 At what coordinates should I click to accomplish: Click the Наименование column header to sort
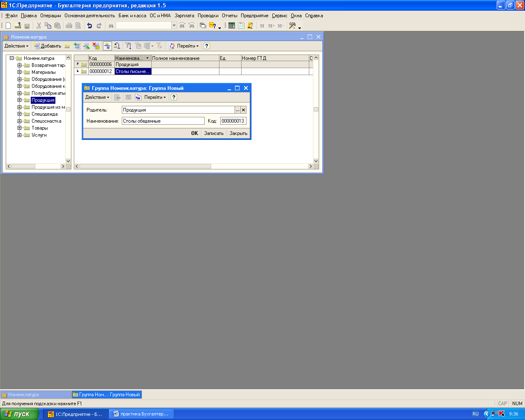coord(133,58)
